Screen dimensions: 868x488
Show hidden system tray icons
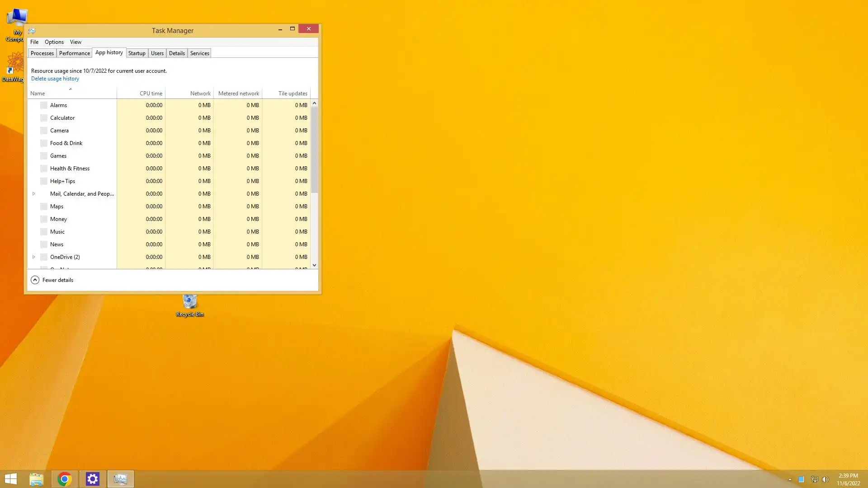790,479
